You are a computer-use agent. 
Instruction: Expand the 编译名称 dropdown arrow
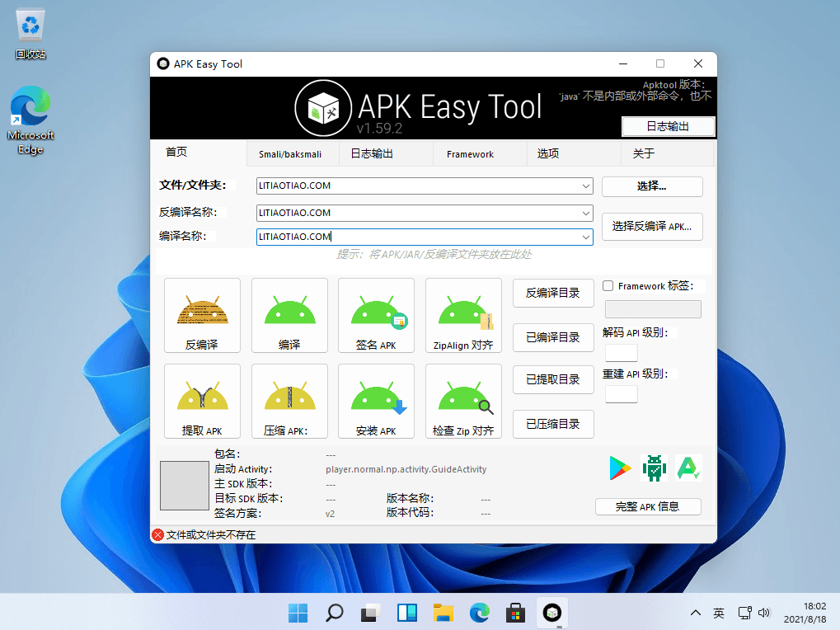pos(586,237)
